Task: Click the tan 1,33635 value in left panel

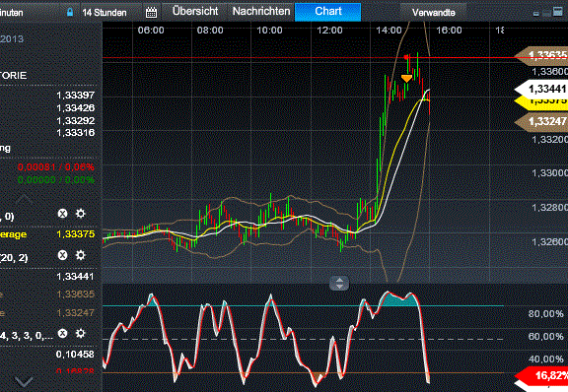Action: tap(75, 294)
